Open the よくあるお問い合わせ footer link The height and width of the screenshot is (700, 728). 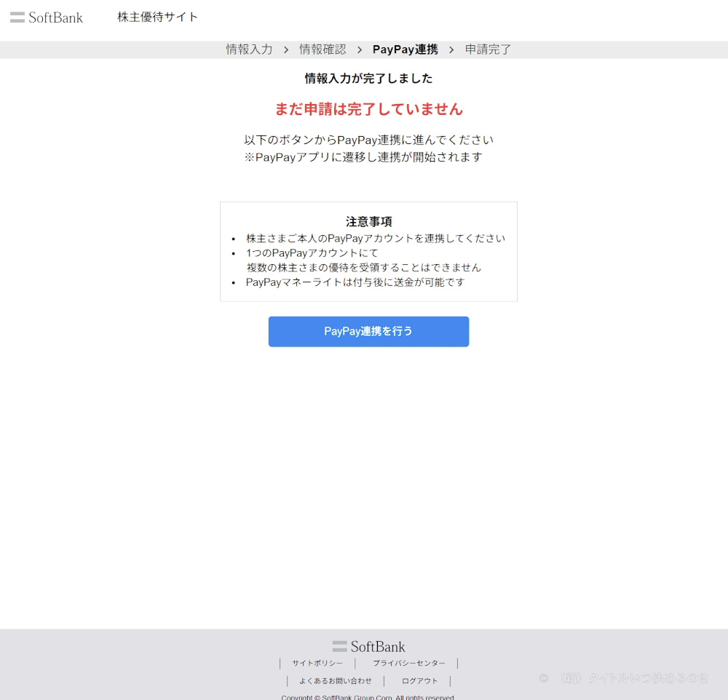[336, 681]
